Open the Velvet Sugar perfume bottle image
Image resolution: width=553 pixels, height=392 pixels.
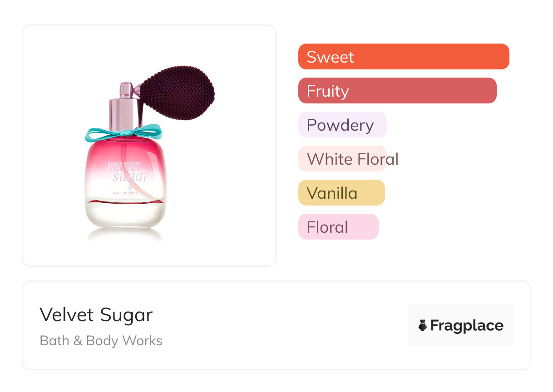tap(150, 152)
